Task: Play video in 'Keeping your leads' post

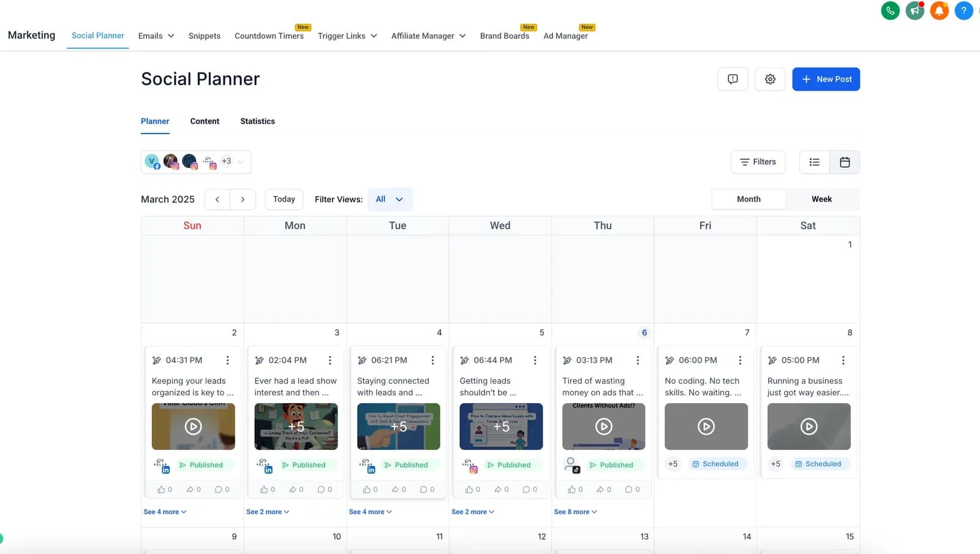Action: click(x=193, y=427)
